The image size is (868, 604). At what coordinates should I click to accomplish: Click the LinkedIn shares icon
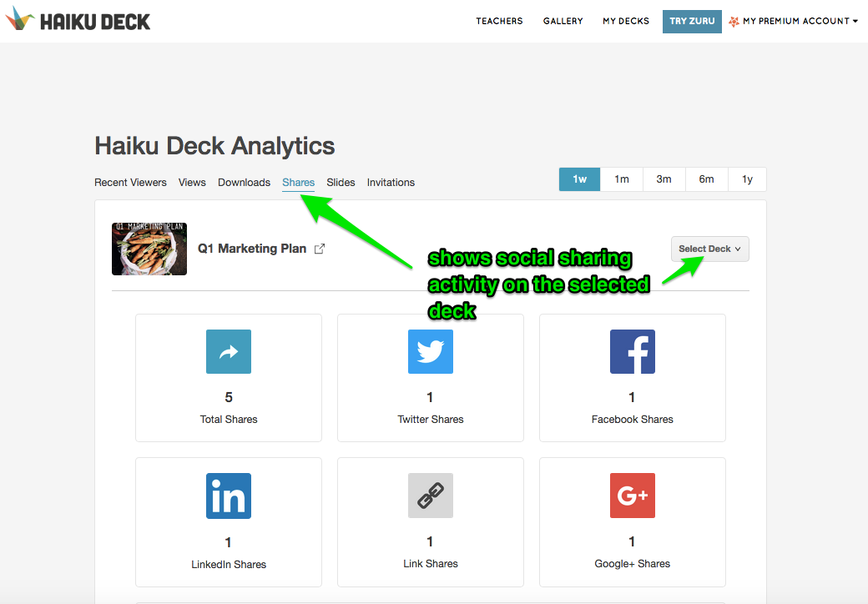click(x=229, y=496)
